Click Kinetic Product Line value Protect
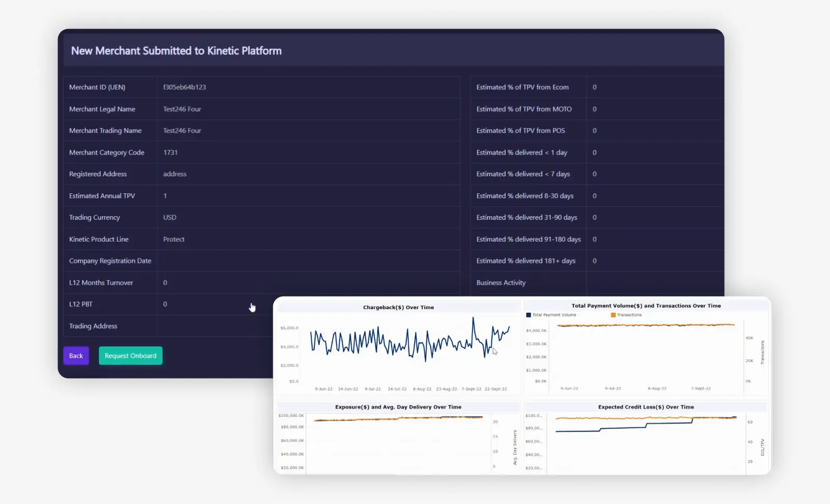Viewport: 830px width, 504px height. coord(174,239)
